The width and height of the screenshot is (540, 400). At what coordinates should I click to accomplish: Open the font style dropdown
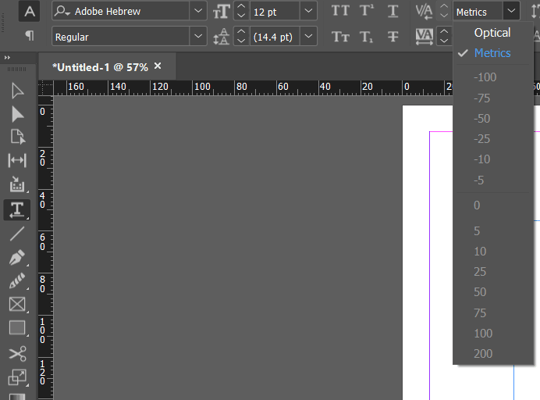pos(198,36)
